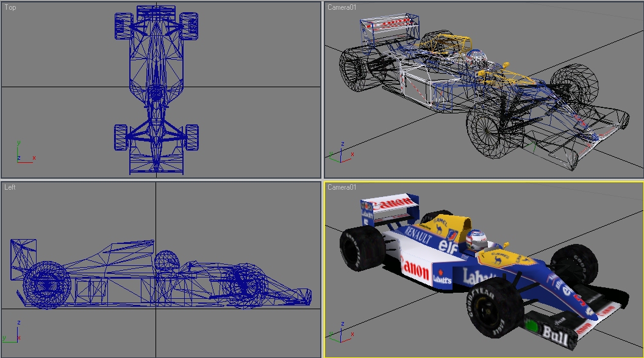Click the Camera01 label of the shaded viewport
The height and width of the screenshot is (358, 644).
coord(342,187)
